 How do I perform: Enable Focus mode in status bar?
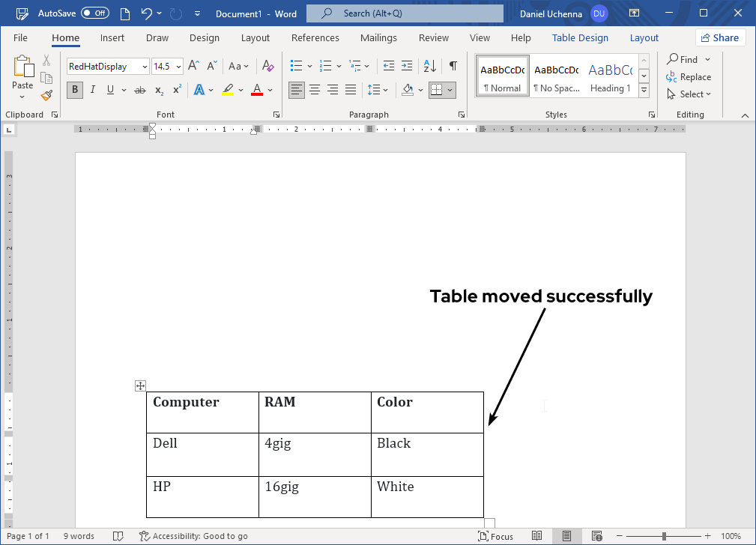tap(495, 536)
